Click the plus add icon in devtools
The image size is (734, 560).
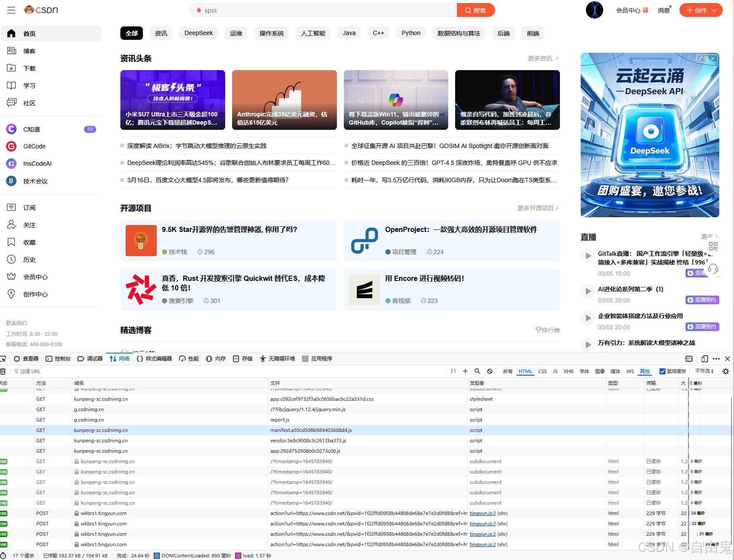(x=465, y=371)
